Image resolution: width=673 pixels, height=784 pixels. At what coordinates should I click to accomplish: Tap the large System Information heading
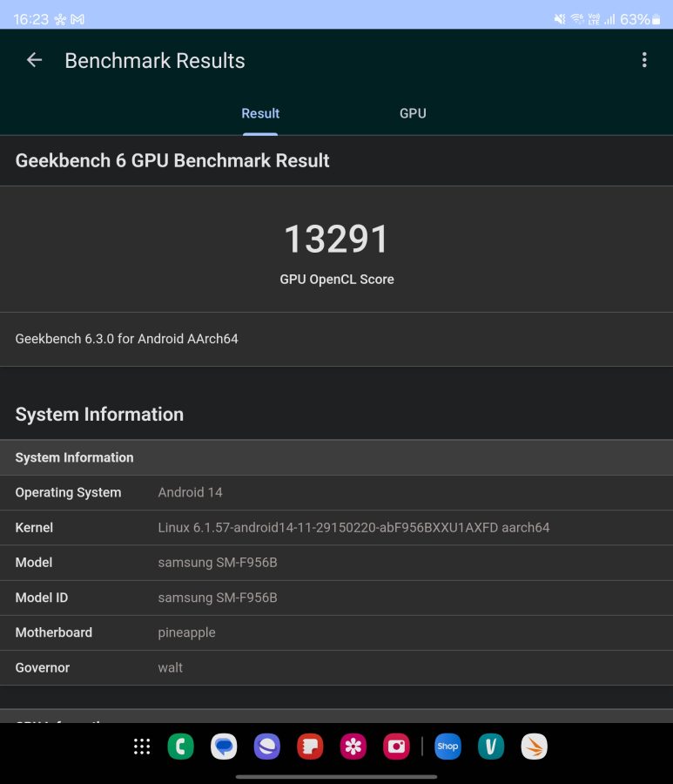tap(99, 414)
